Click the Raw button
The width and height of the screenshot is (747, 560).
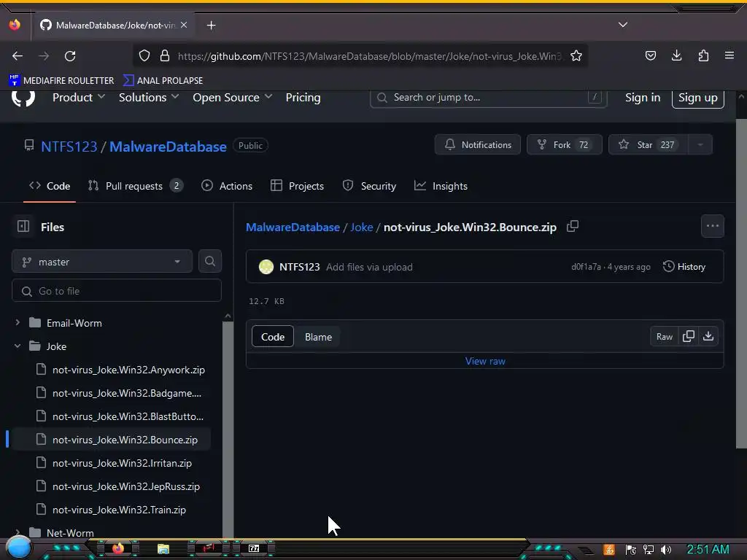[664, 337]
